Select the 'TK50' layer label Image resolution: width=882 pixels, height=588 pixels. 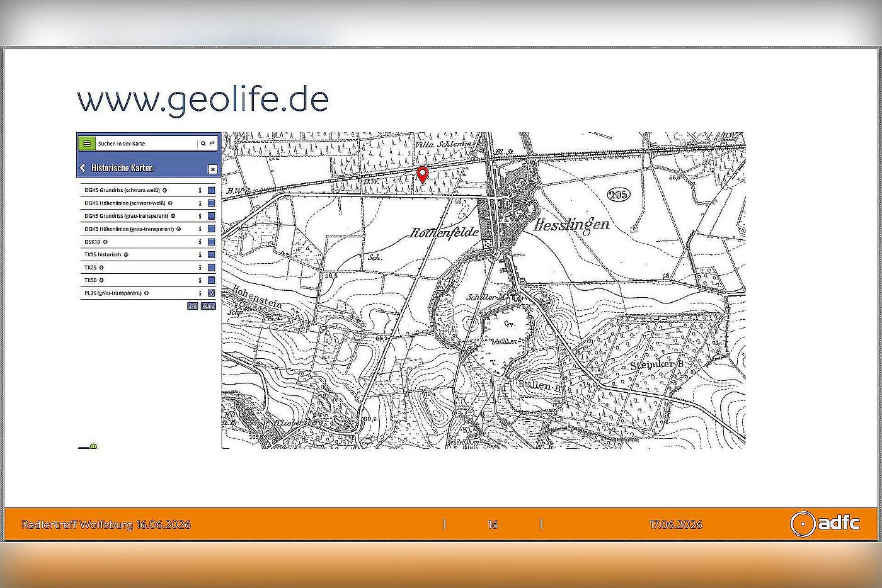click(91, 280)
